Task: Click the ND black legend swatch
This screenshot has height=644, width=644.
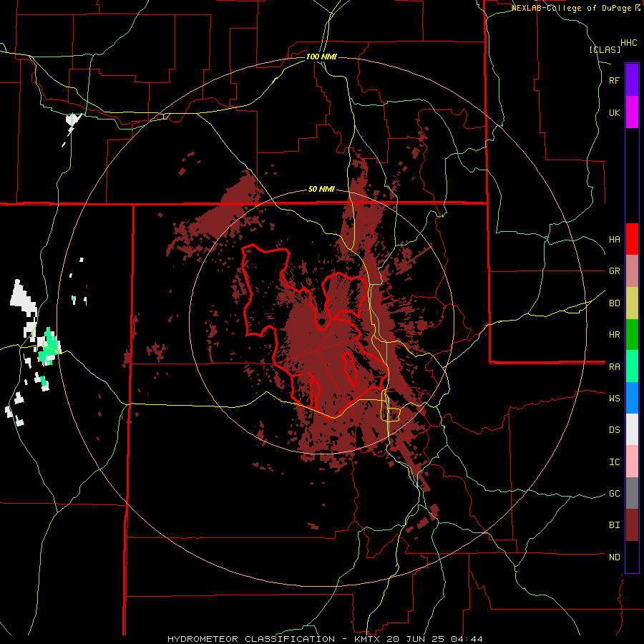Action: pos(632,557)
